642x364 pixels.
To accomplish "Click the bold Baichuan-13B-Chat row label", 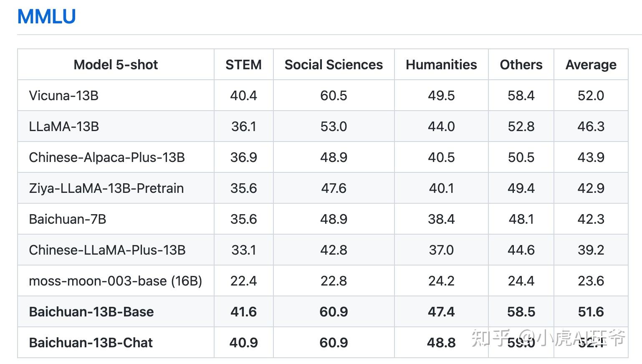I will coord(91,343).
